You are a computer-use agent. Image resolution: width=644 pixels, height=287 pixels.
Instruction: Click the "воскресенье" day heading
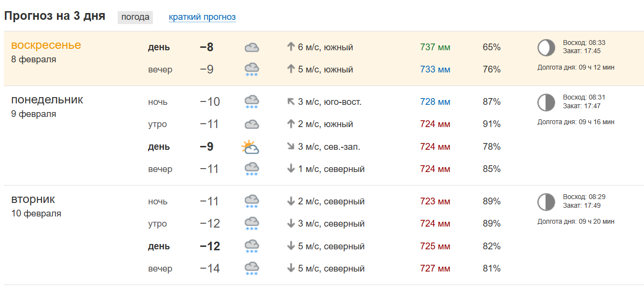46,45
